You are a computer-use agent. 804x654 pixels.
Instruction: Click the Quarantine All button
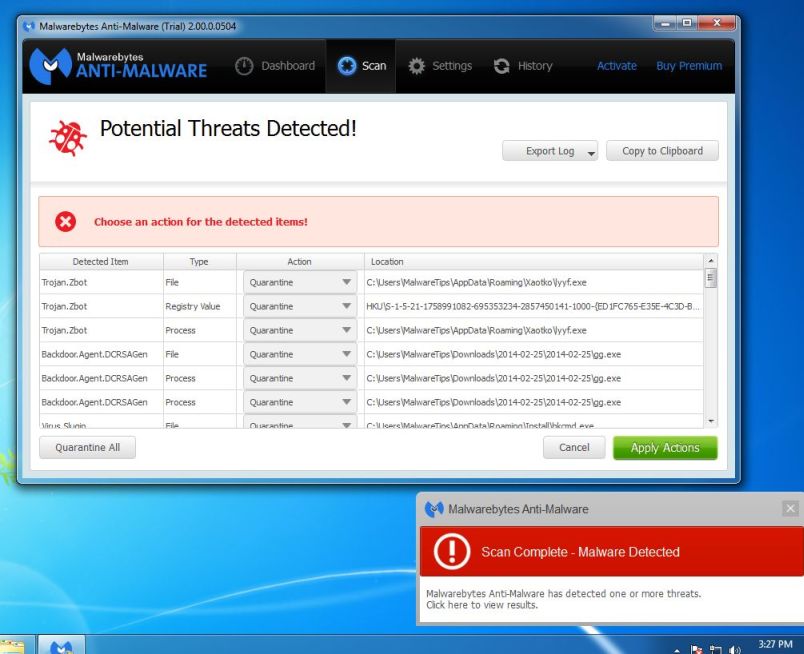click(87, 448)
